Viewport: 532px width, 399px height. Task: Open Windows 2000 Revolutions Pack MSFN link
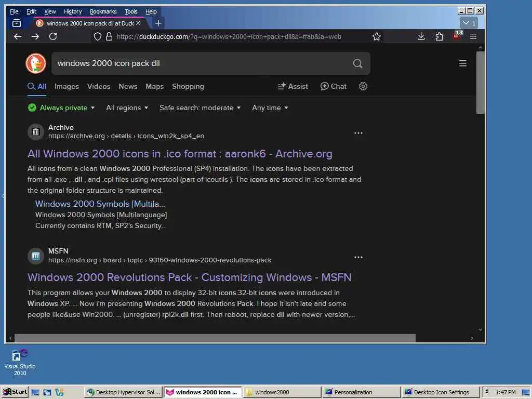[189, 277]
